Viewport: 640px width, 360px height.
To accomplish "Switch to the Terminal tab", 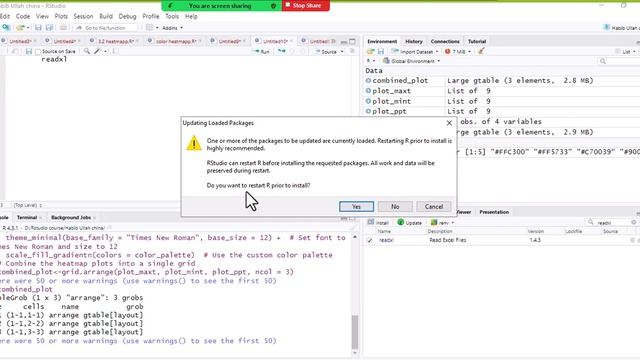I will [27, 218].
